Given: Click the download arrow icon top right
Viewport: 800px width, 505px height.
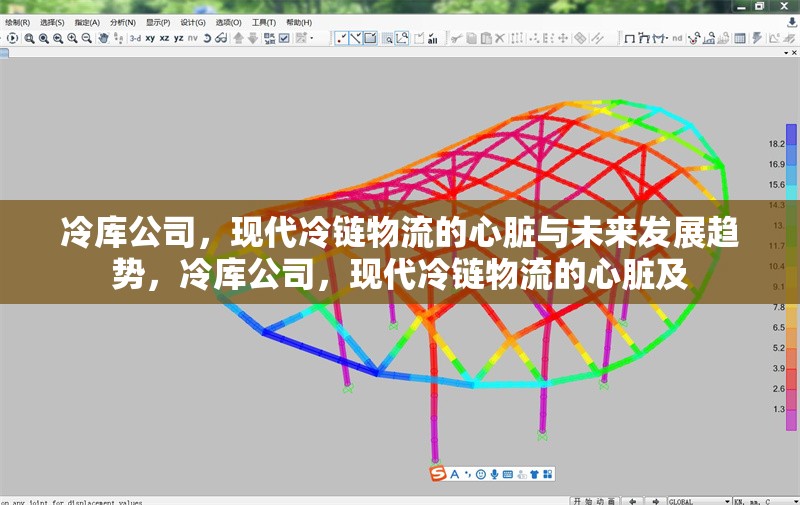Looking at the screenshot, I should click(791, 22).
